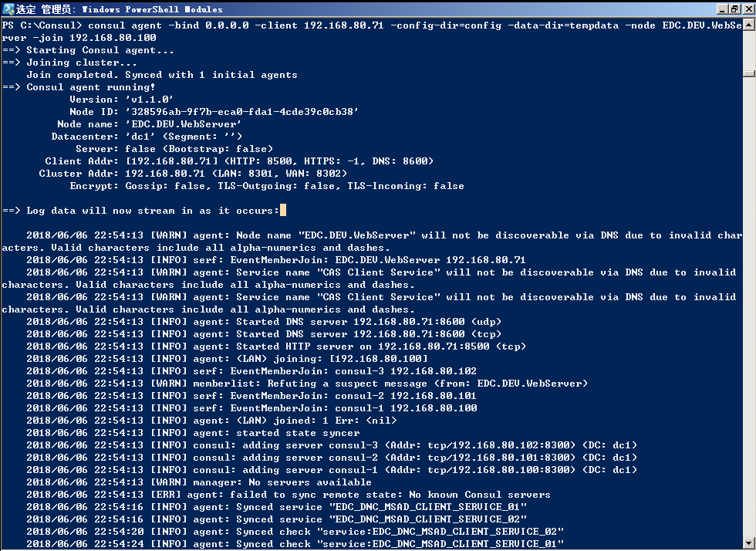
Task: Click the 'Join completed' message line
Action: pos(162,75)
